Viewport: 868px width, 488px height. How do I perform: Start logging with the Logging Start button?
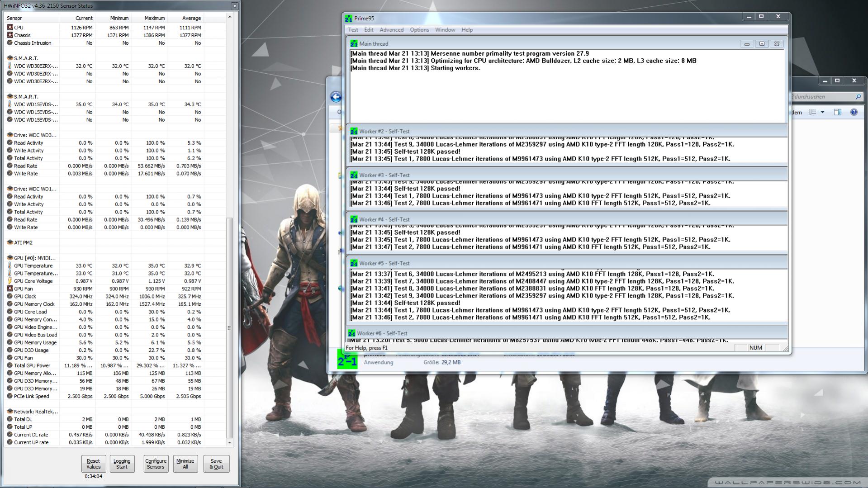point(122,464)
